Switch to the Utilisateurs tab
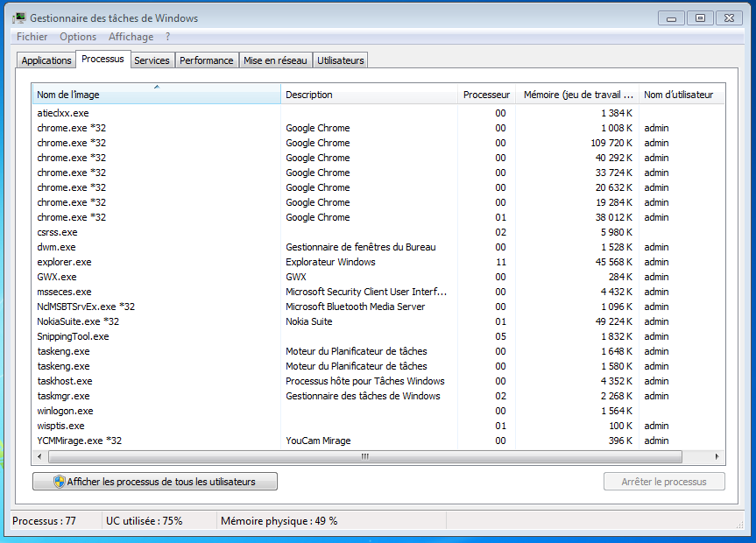 (341, 60)
